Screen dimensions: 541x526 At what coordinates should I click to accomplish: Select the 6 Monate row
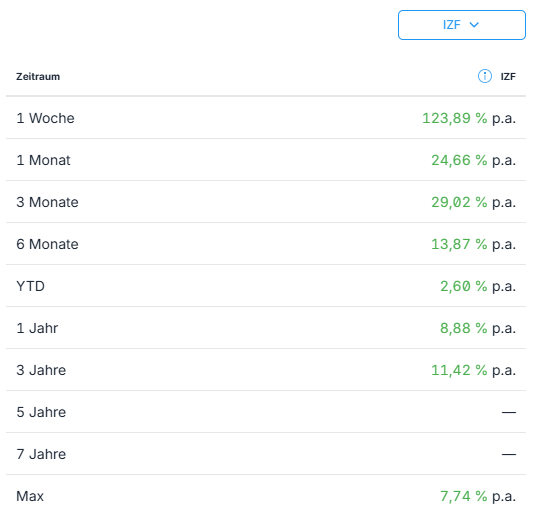point(266,244)
